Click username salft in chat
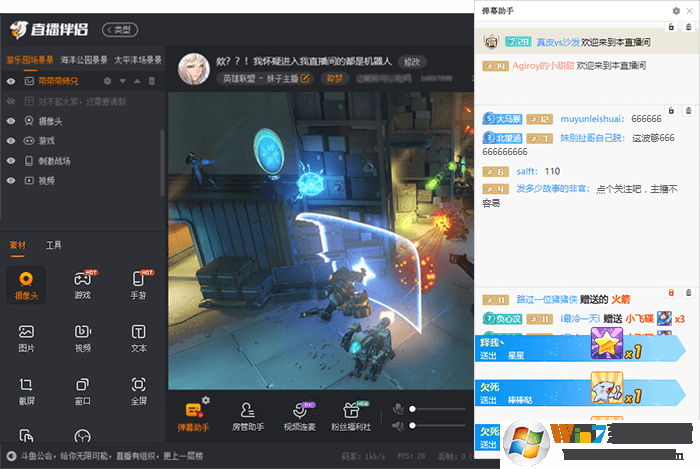Viewport: 700px width, 469px height. (527, 171)
